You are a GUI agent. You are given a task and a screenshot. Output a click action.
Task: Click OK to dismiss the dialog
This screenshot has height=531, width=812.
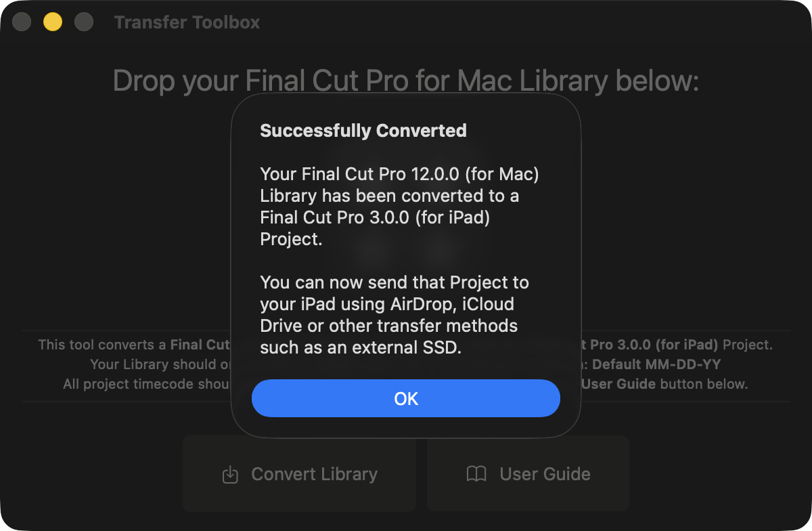click(x=406, y=398)
